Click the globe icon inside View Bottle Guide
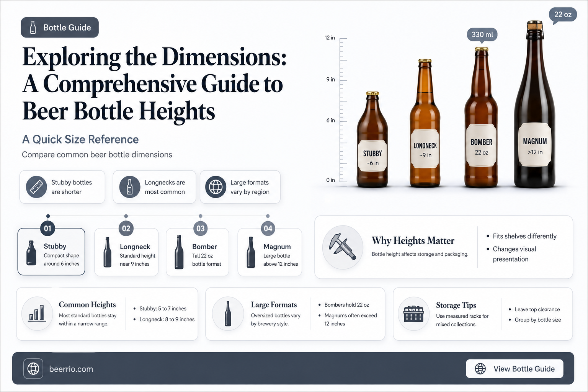 (480, 369)
